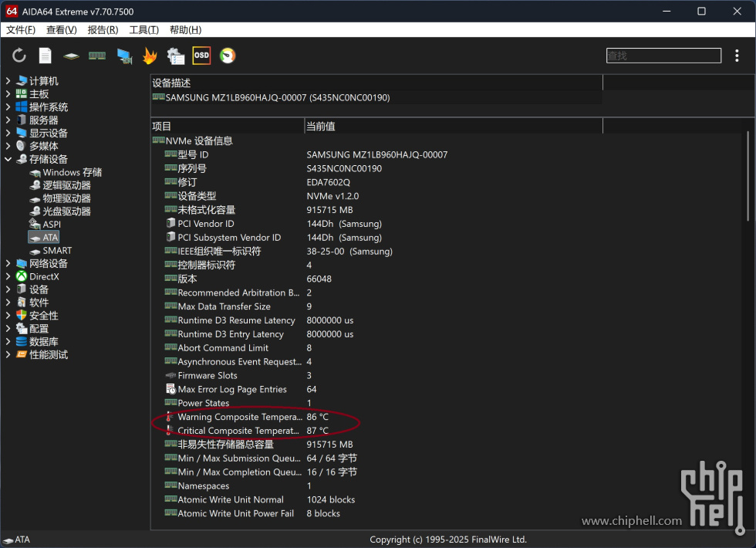Click the 主板 motherboard icon in tree

click(x=22, y=93)
